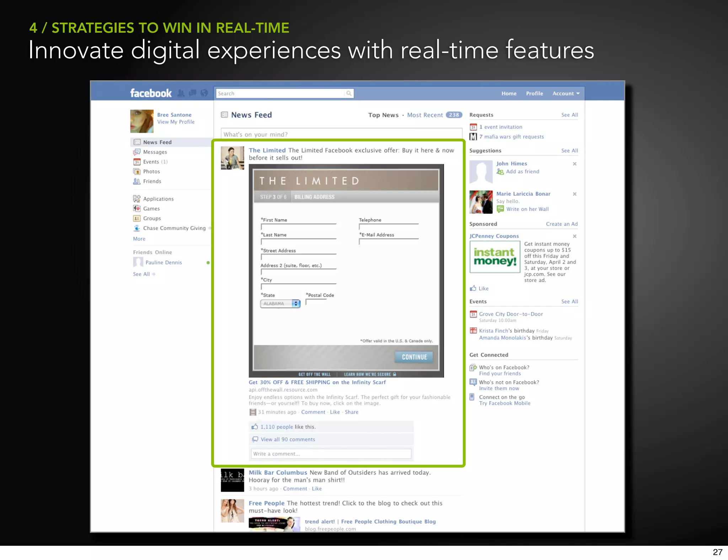Click the Write a comment field

click(x=331, y=454)
